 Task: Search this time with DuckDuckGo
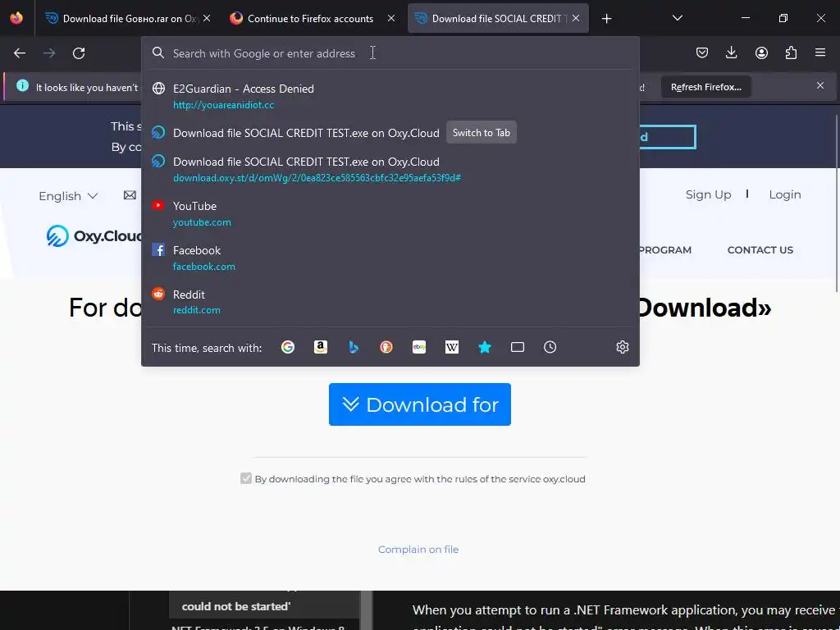tap(386, 347)
